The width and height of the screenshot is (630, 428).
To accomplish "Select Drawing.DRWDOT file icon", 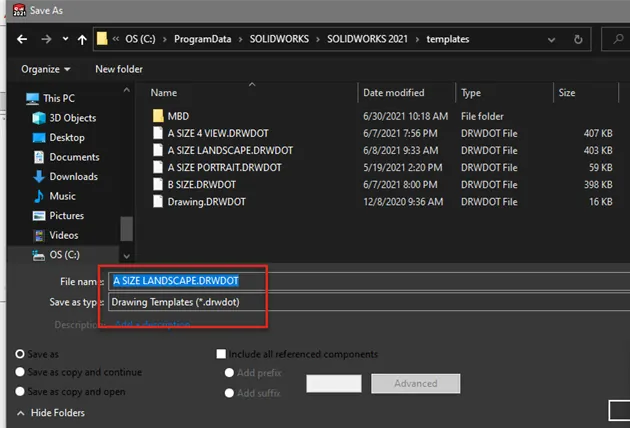I will (158, 201).
